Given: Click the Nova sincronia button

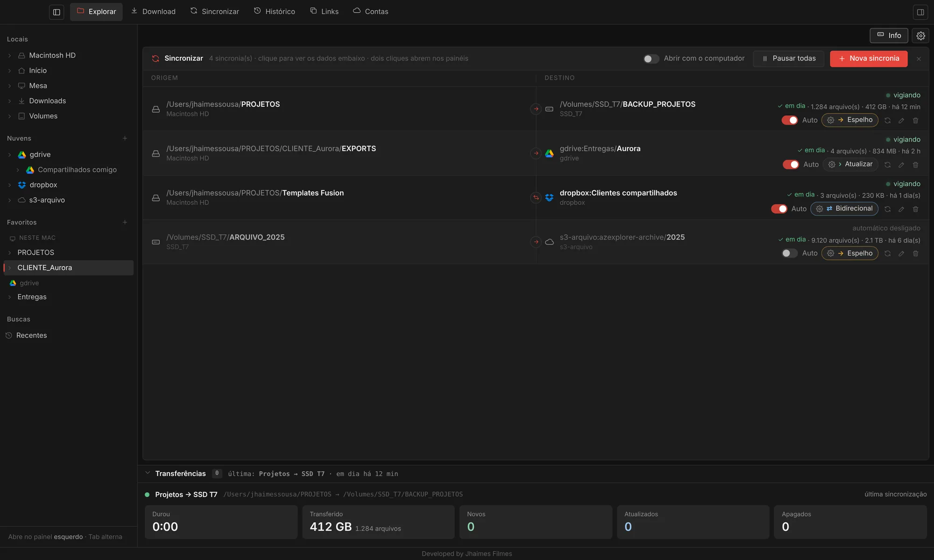Looking at the screenshot, I should [869, 59].
